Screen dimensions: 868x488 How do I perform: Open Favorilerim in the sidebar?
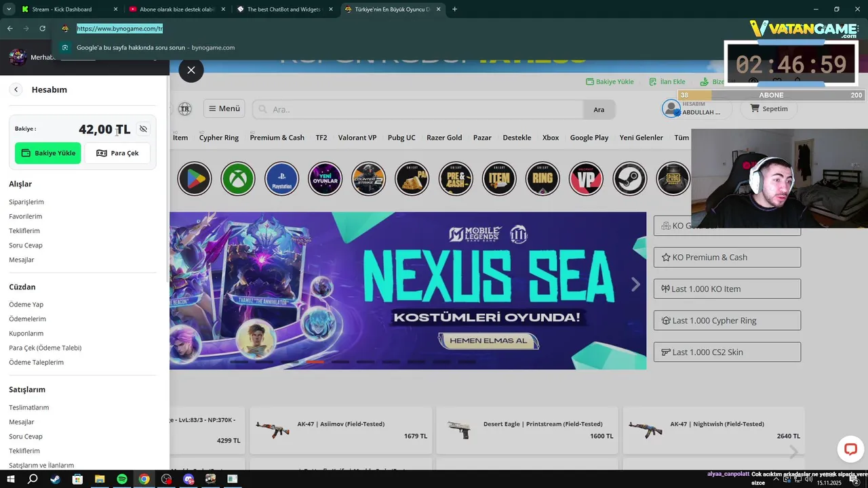pyautogui.click(x=26, y=216)
